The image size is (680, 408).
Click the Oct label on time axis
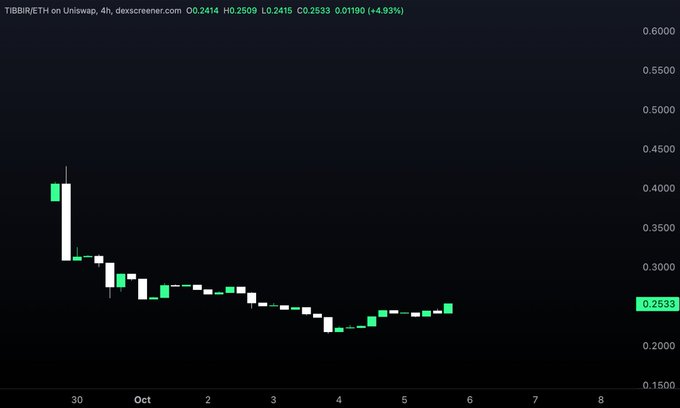[142, 400]
